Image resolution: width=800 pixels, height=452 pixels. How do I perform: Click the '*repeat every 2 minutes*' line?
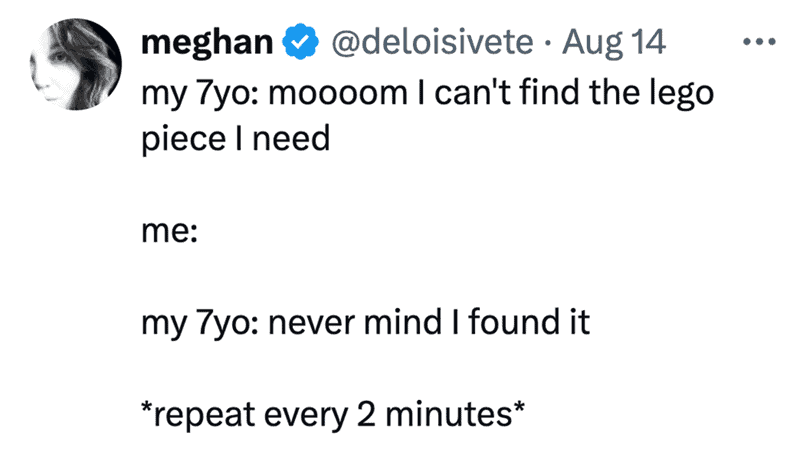[x=333, y=415]
